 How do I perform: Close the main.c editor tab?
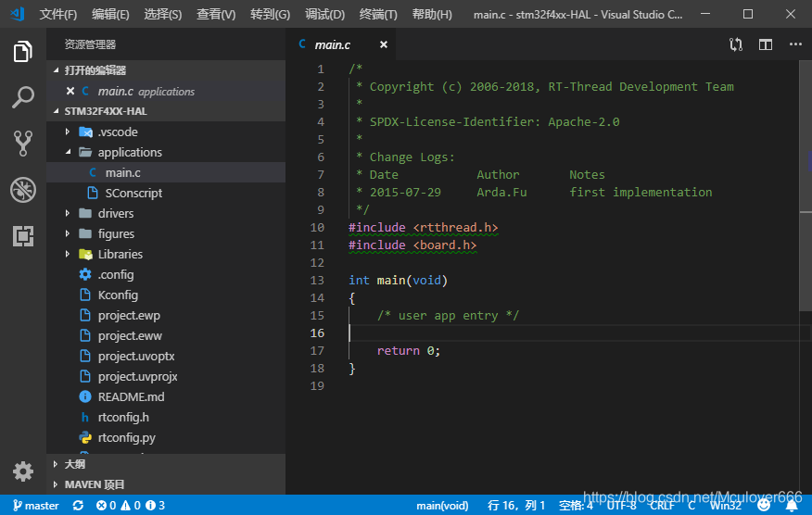coord(383,45)
